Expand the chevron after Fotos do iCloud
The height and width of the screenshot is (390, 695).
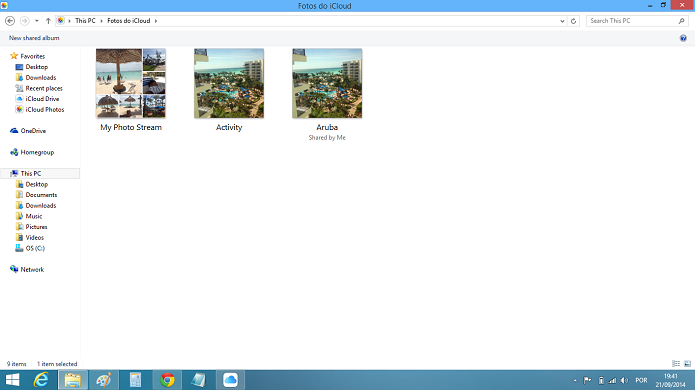tap(156, 21)
